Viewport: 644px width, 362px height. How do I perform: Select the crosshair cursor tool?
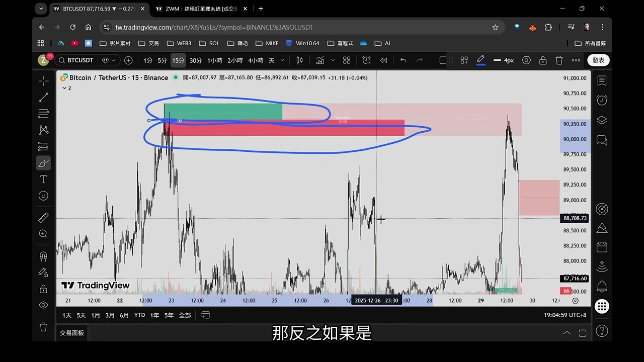[44, 81]
